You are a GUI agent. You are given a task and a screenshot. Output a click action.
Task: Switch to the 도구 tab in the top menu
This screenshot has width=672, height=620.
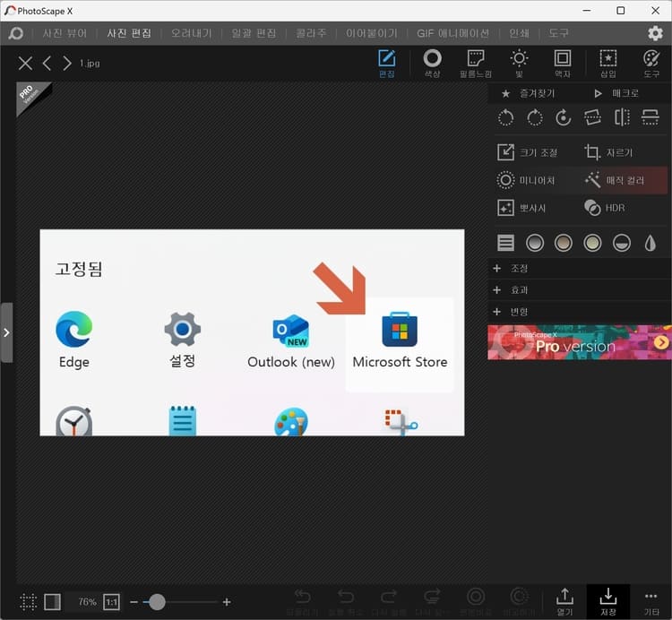click(559, 33)
